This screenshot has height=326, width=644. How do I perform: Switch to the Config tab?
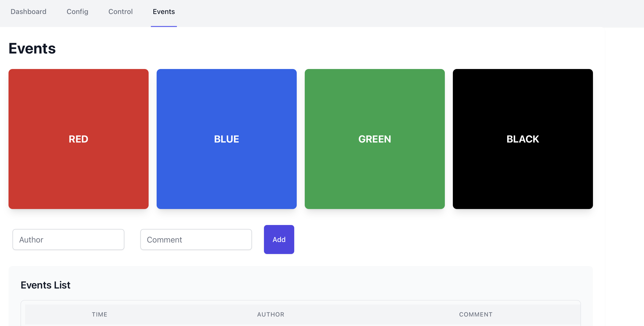[77, 12]
